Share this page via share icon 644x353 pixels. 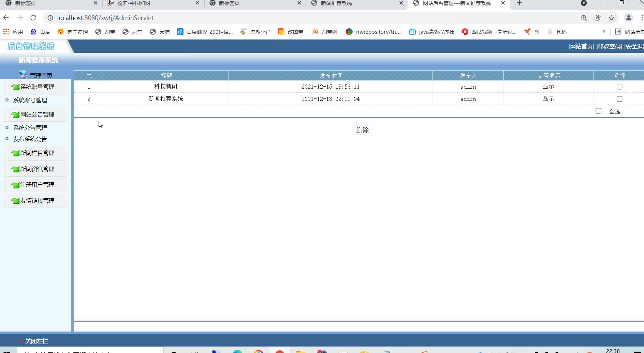tap(598, 18)
